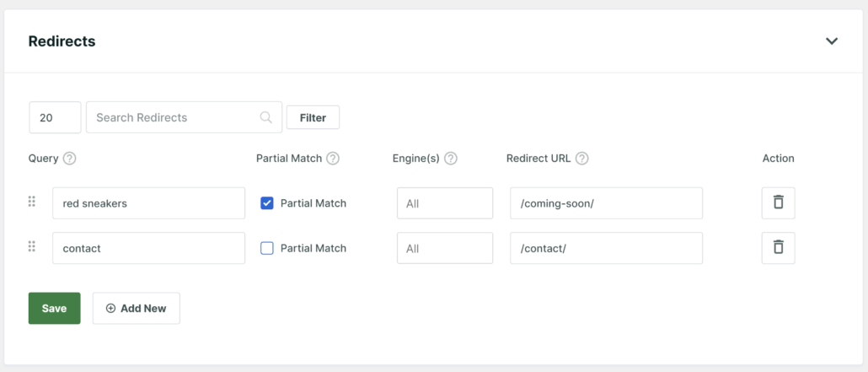Open the Partial Match column help icon
868x372 pixels.
click(x=333, y=159)
